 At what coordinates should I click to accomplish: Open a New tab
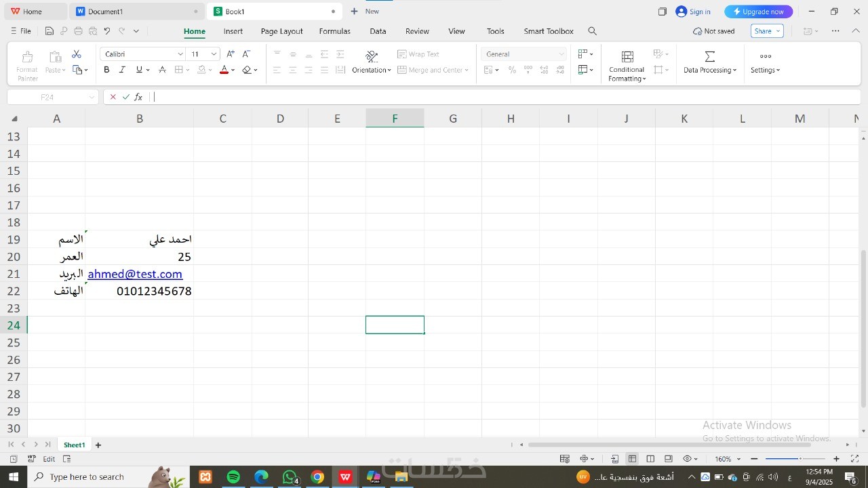(x=365, y=12)
